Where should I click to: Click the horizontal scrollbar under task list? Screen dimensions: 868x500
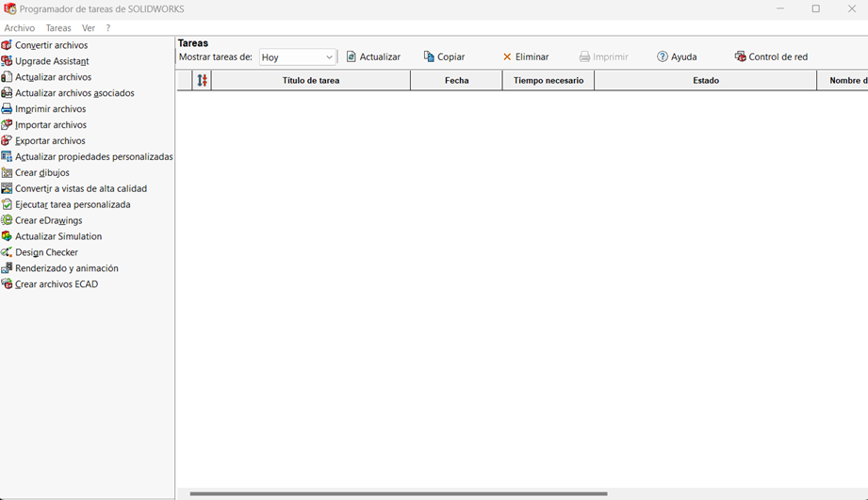(399, 493)
